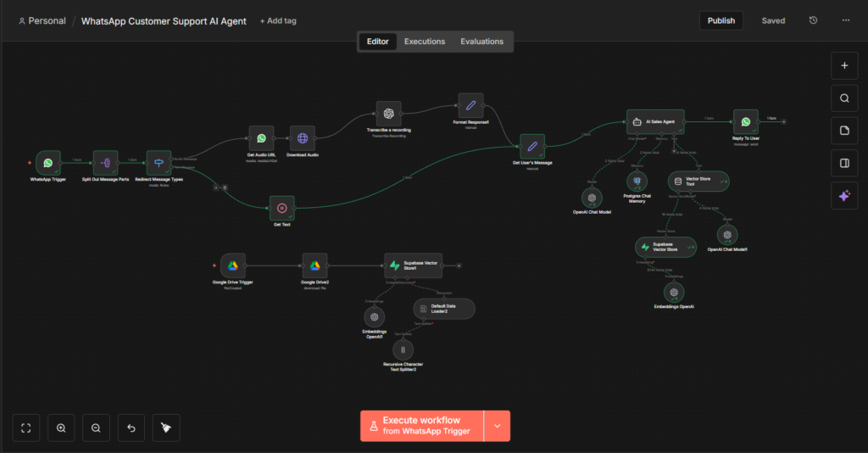Click the WhatsApp Trigger node icon
Image resolution: width=868 pixels, height=453 pixels.
coord(48,163)
